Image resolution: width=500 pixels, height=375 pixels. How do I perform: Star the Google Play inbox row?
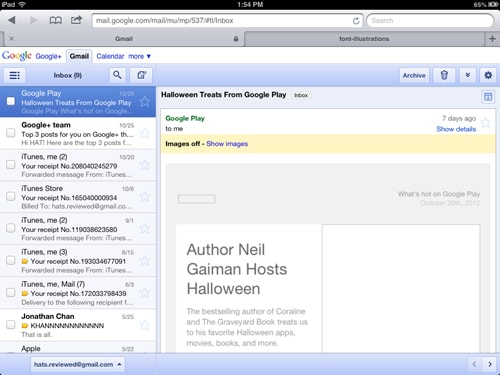145,101
